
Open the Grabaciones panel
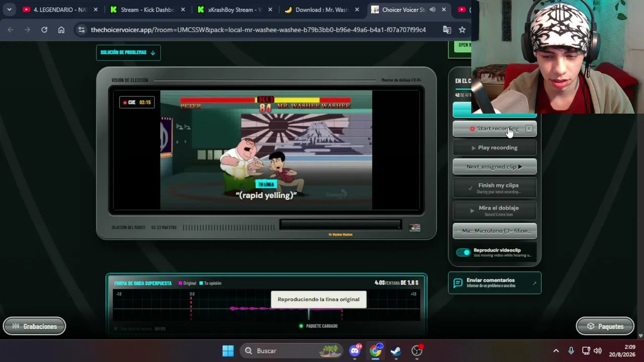click(x=34, y=326)
